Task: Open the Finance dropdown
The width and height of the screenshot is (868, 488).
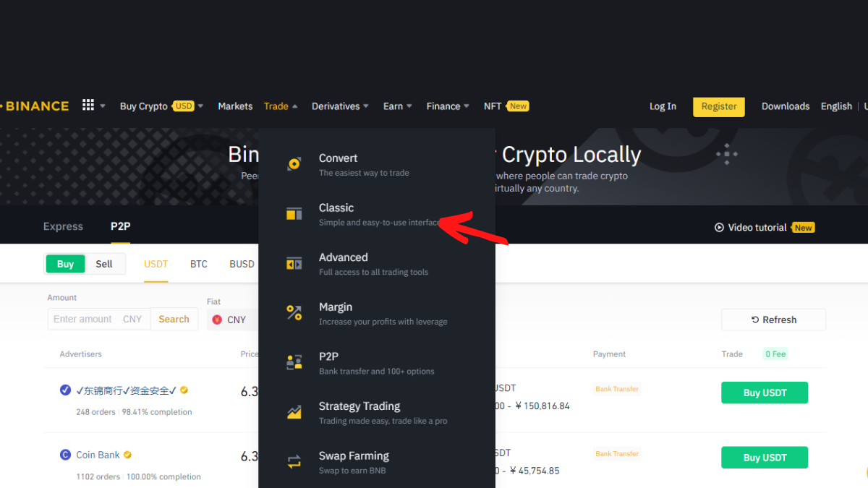Action: pyautogui.click(x=448, y=106)
